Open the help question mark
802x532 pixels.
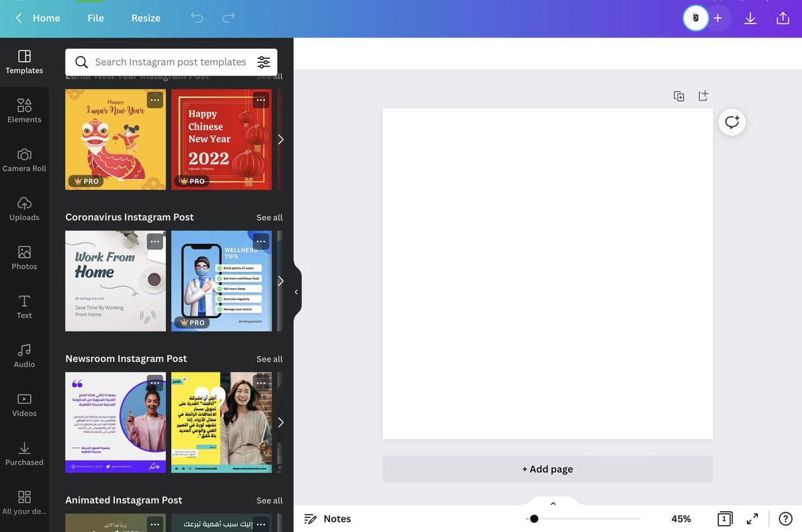tap(786, 519)
